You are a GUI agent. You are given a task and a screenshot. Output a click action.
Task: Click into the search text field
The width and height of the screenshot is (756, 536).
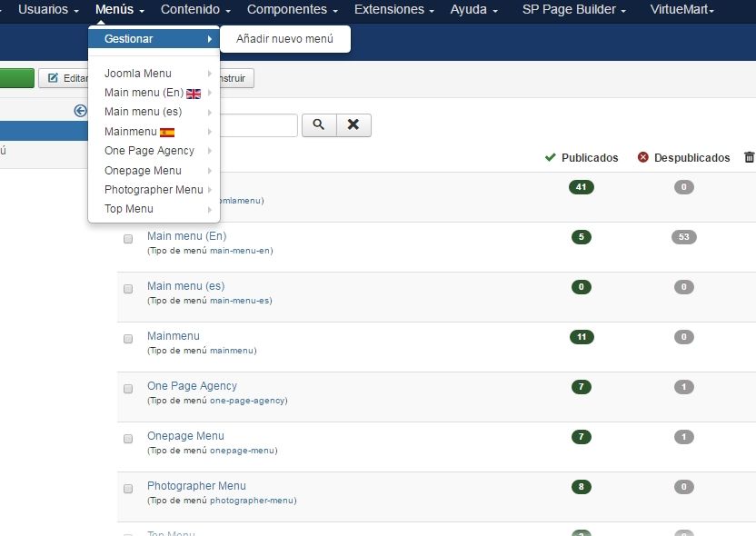click(258, 124)
